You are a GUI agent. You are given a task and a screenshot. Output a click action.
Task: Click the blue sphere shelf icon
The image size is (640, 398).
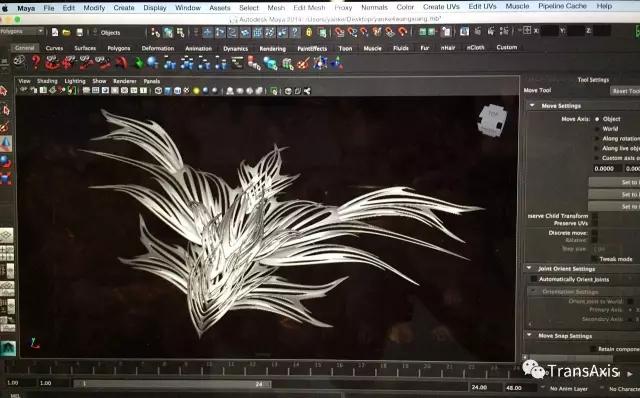(x=153, y=62)
